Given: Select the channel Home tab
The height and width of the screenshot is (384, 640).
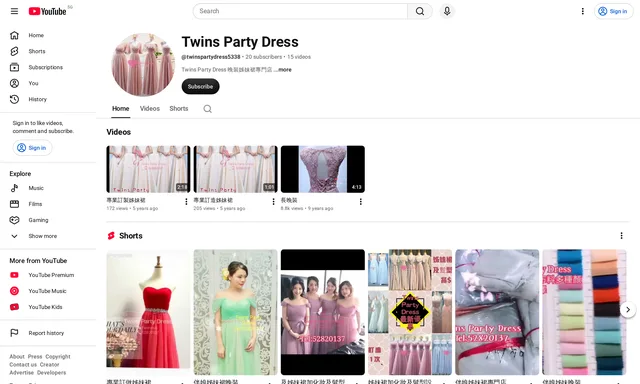Looking at the screenshot, I should tap(120, 109).
